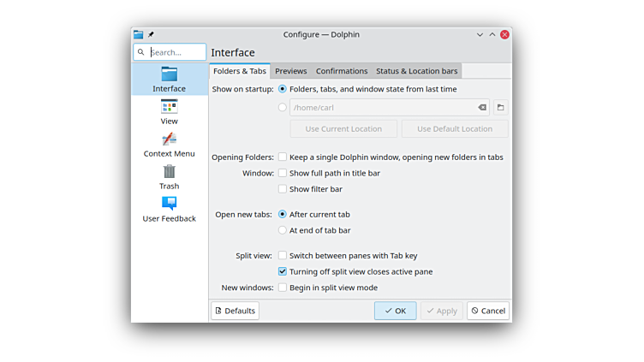Switch to the Previews tab
Screen dimensions: 644x362
(291, 71)
